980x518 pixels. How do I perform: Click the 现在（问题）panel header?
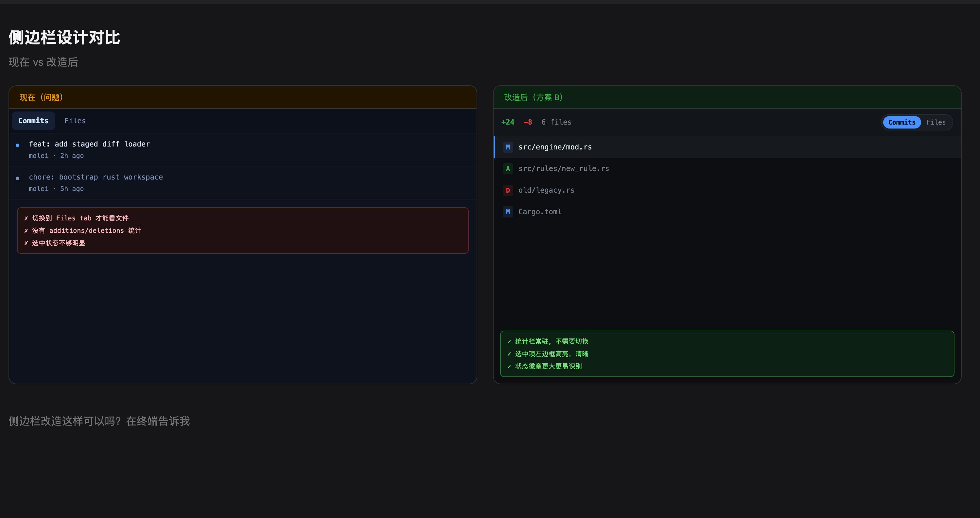coord(41,97)
